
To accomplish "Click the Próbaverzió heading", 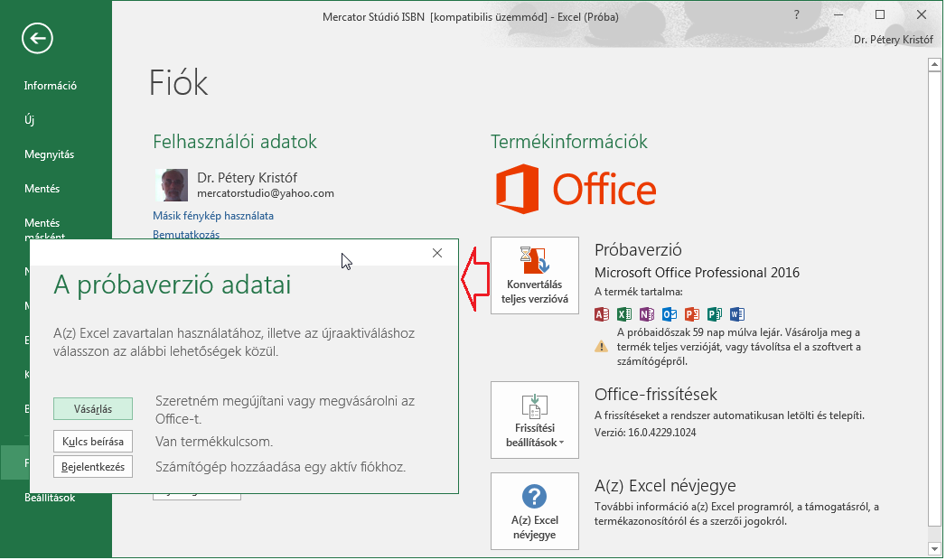I will tap(638, 249).
